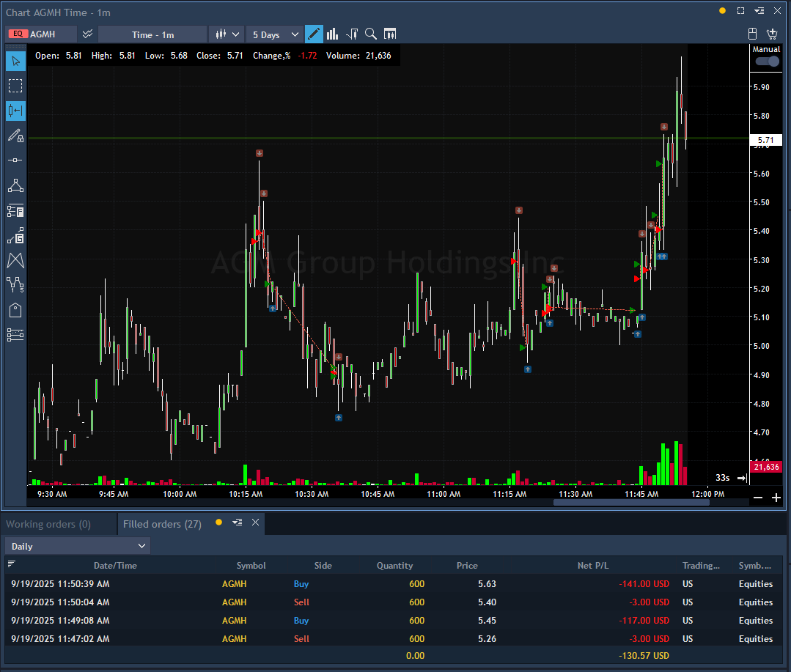
Task: Select the pointer cursor tool
Action: pyautogui.click(x=15, y=62)
